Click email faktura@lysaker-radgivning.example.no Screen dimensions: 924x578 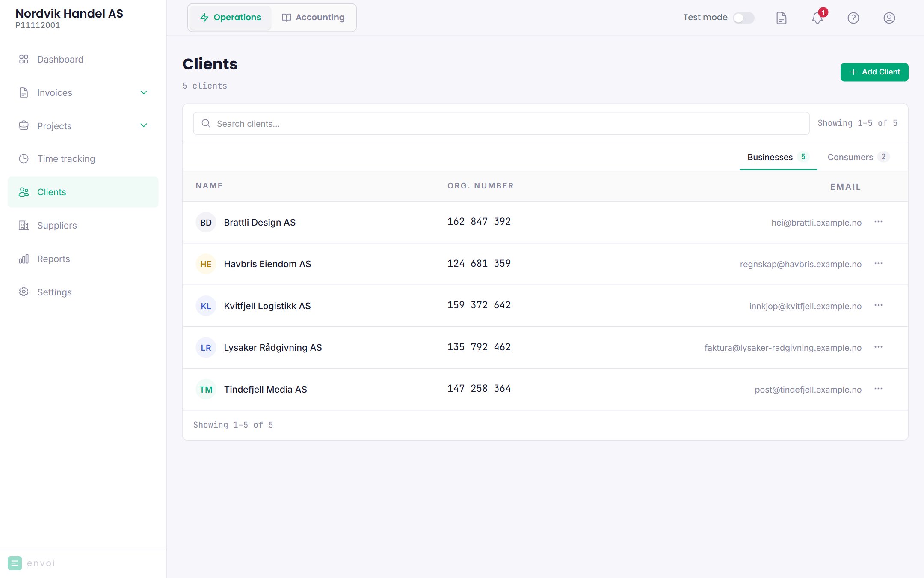(x=783, y=348)
